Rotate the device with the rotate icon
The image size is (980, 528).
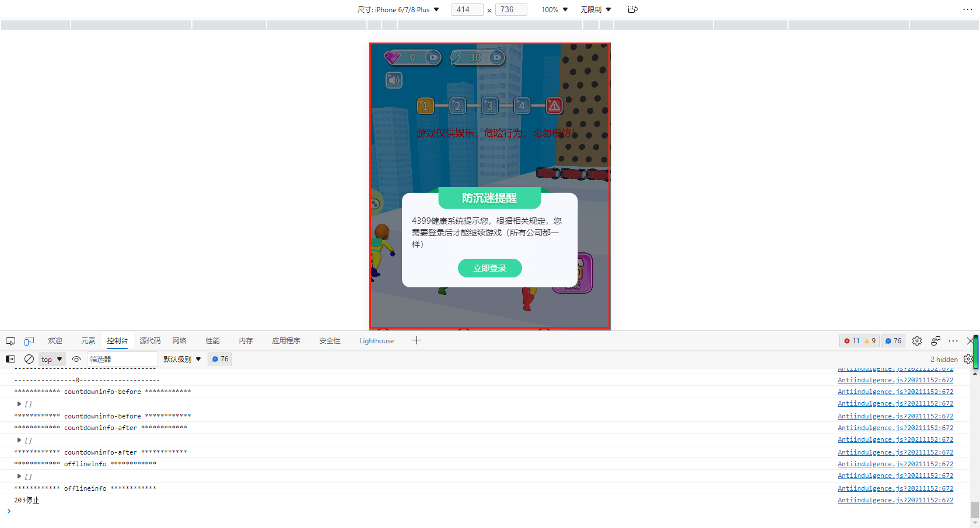tap(632, 9)
